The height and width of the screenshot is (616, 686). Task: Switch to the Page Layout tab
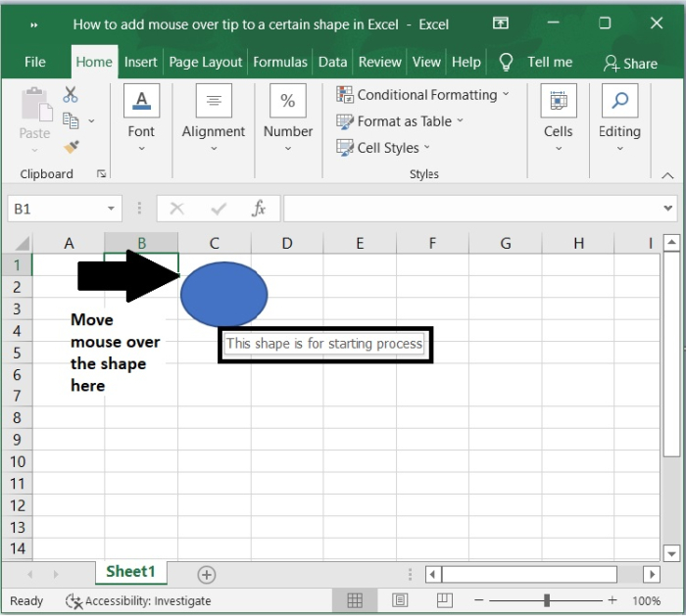pyautogui.click(x=205, y=62)
